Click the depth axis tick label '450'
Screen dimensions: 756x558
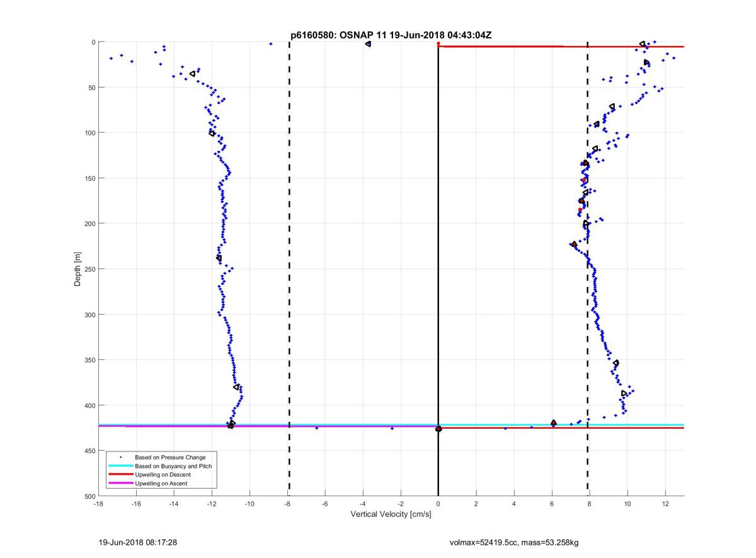[89, 451]
